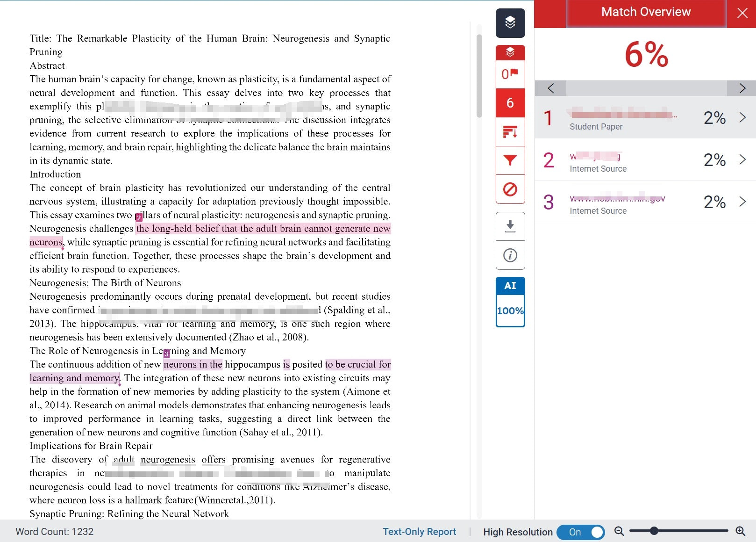Open the all sources sort icon

coord(510,132)
